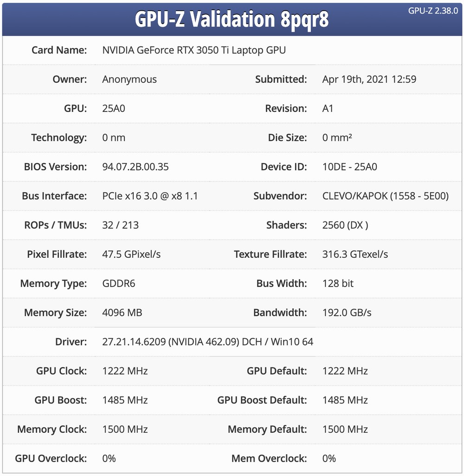Click the CLEVO/KAPOK subvendor value
The width and height of the screenshot is (464, 476).
pyautogui.click(x=385, y=196)
